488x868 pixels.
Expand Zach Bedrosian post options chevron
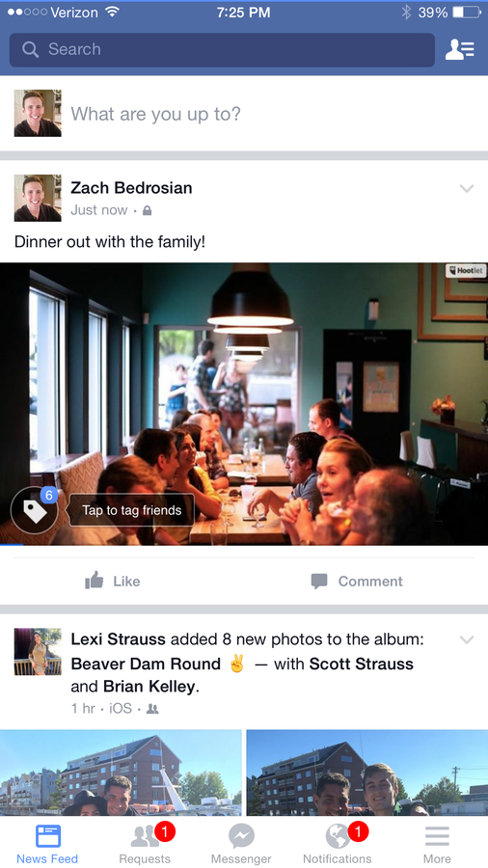467,189
